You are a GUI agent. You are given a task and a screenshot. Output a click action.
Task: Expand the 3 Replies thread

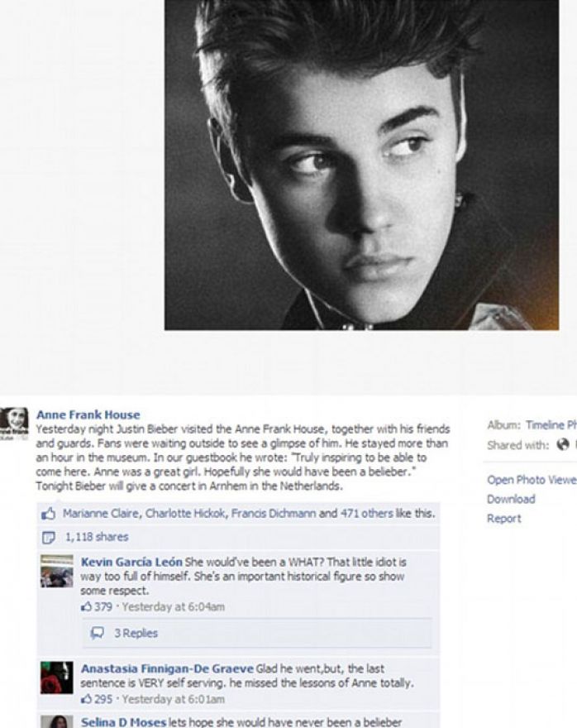pyautogui.click(x=136, y=634)
